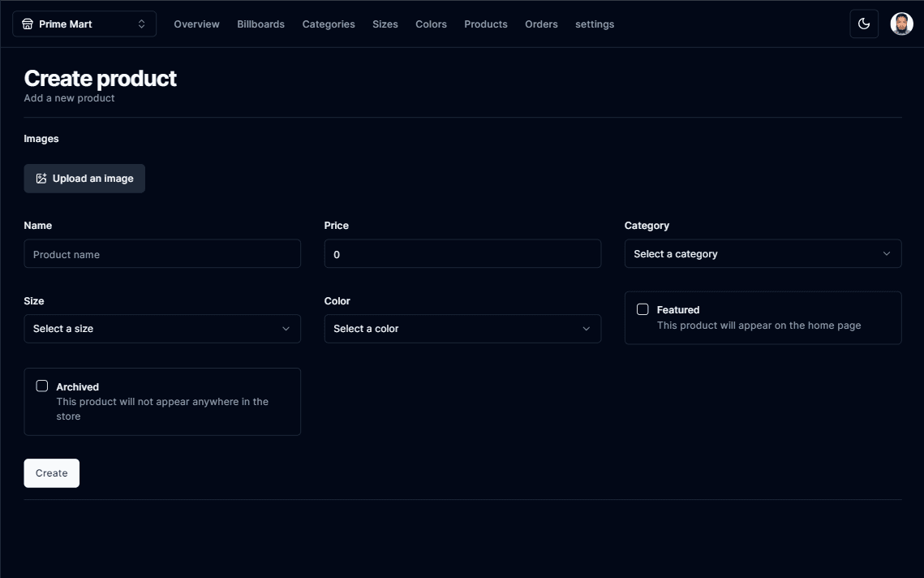
Task: Enable the Featured checkbox
Action: [643, 309]
